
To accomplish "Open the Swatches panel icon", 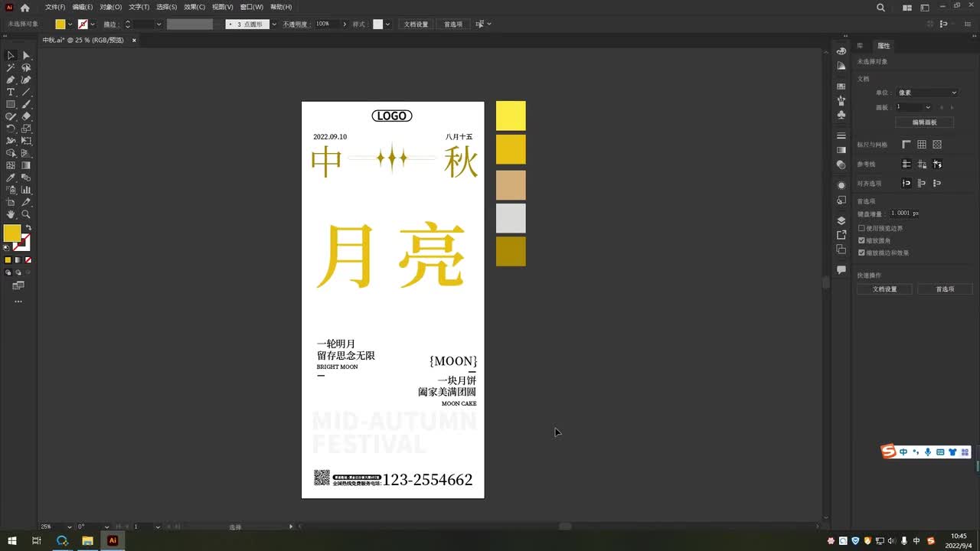I will click(x=841, y=86).
